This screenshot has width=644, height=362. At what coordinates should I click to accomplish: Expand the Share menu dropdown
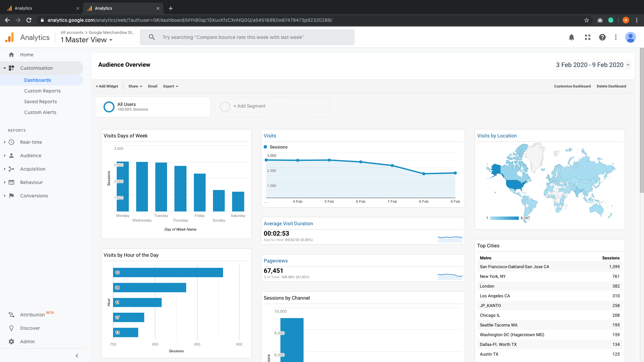tap(135, 86)
